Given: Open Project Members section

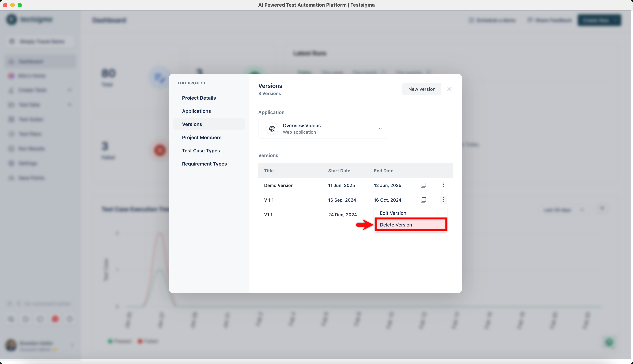Looking at the screenshot, I should point(201,138).
